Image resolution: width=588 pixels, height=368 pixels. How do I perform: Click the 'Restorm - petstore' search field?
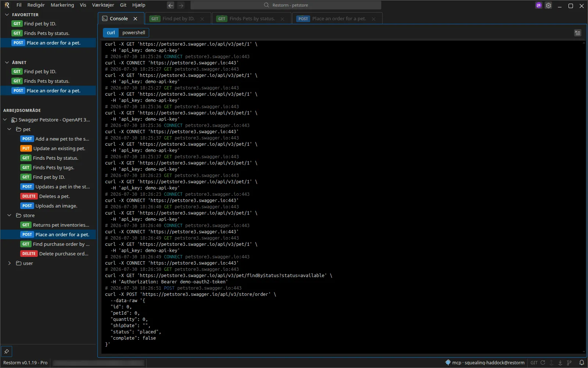pyautogui.click(x=286, y=5)
